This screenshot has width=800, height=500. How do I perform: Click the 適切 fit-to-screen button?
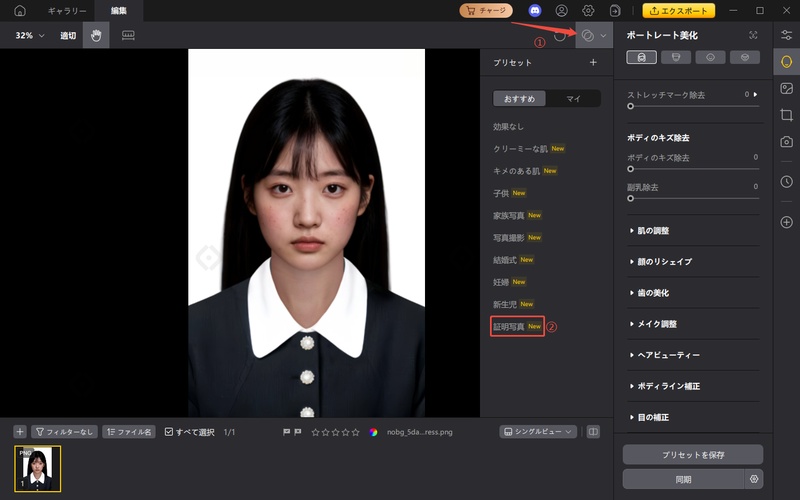[68, 35]
